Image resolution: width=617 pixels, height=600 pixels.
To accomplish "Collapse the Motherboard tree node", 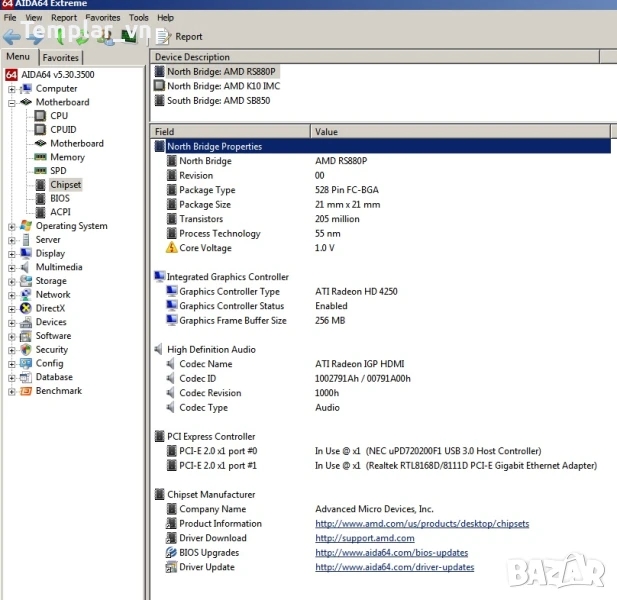I will [12, 102].
